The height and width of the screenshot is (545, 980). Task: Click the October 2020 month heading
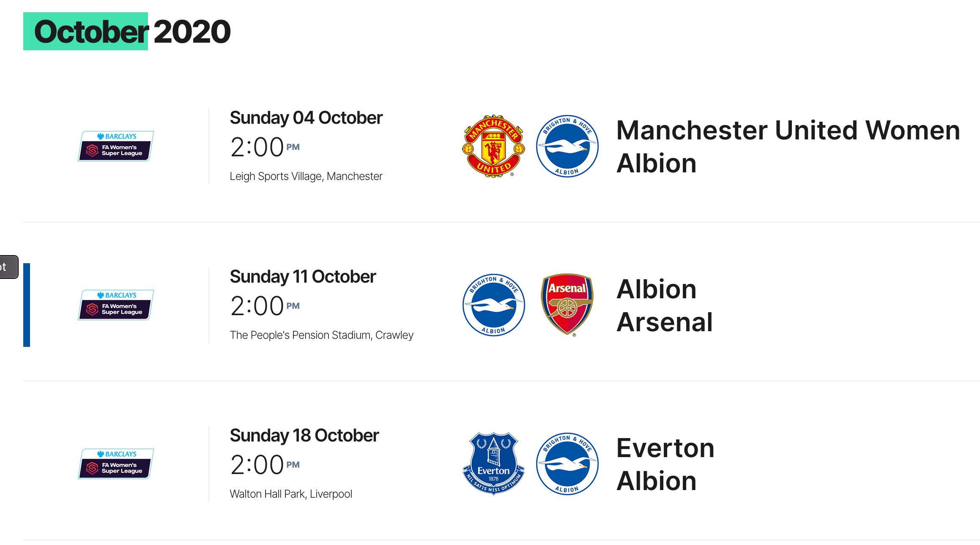tap(132, 32)
